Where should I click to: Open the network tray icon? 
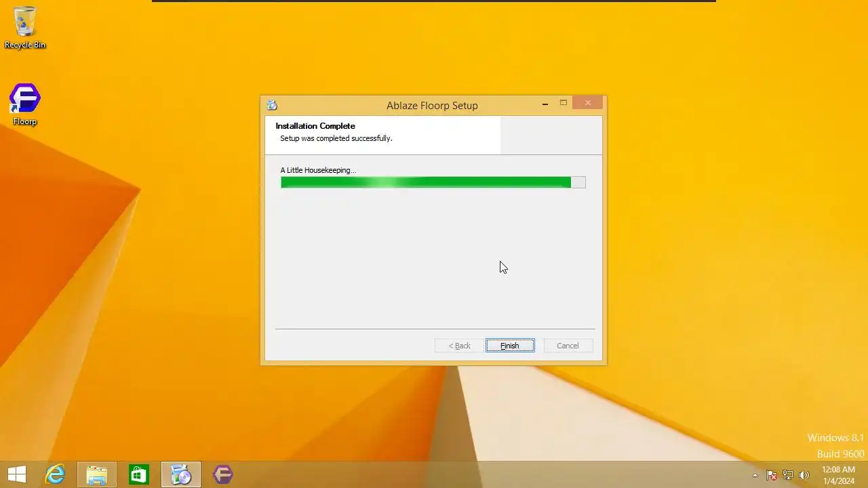click(x=788, y=475)
